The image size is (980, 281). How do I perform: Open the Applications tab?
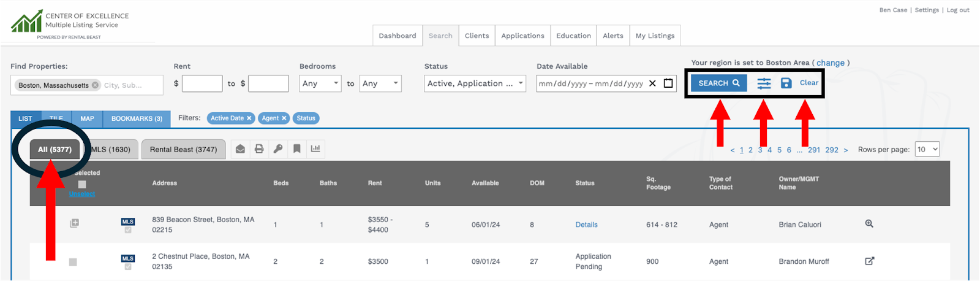coord(522,36)
